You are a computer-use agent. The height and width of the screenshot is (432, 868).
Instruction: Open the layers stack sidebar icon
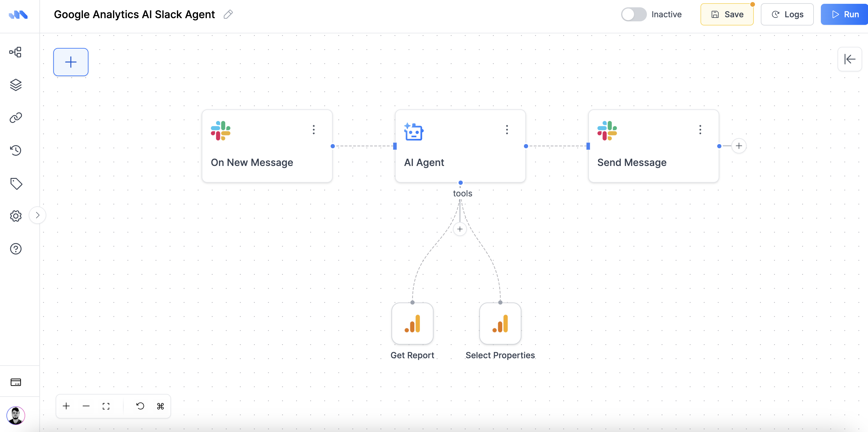[x=16, y=85]
